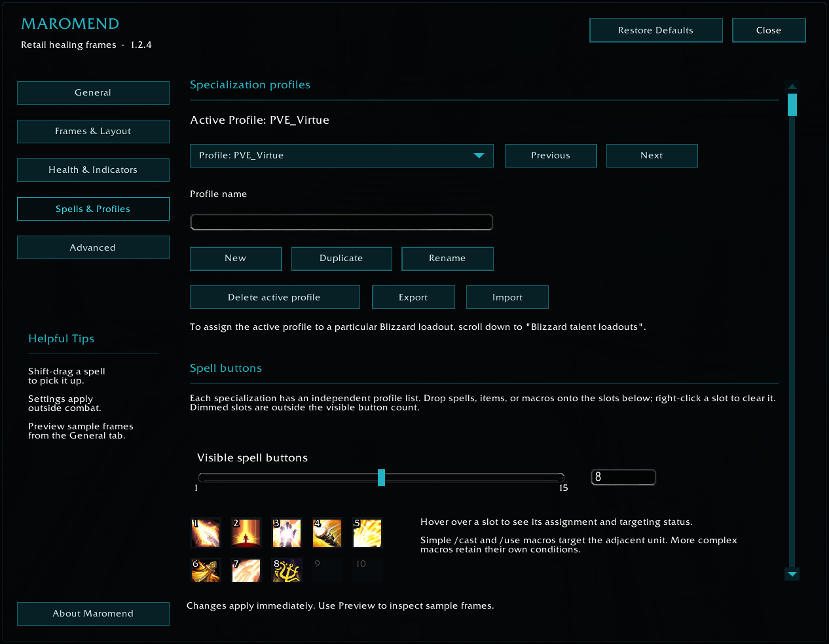Select spell button slot 3
This screenshot has width=829, height=644.
click(x=287, y=533)
